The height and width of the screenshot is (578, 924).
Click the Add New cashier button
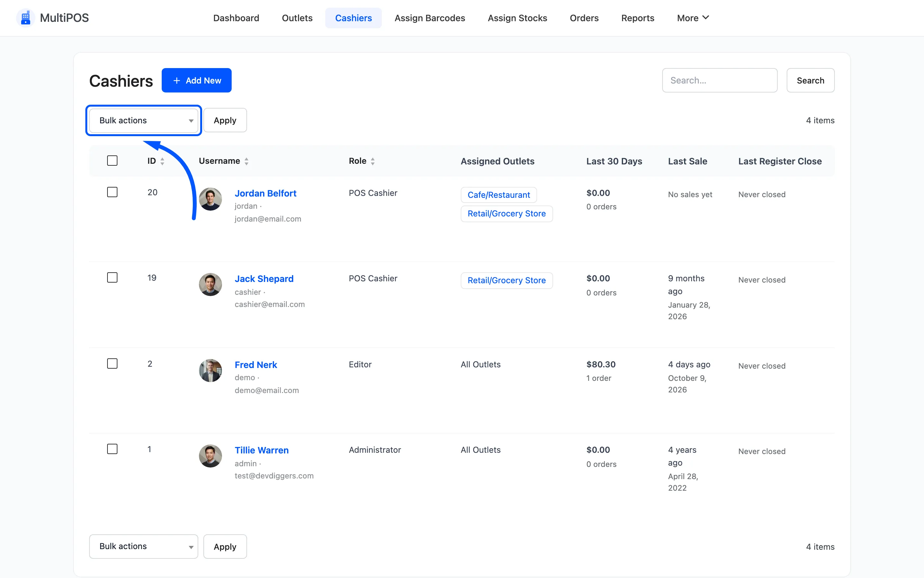point(196,80)
